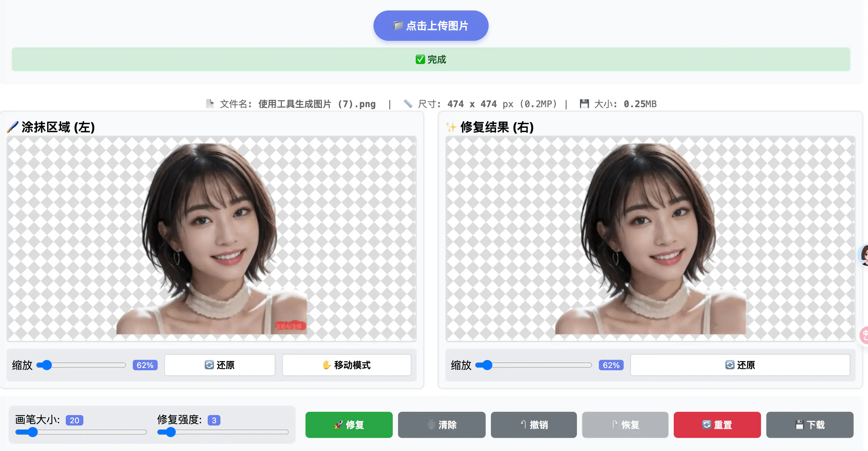Click the red painted mask on left image
Viewport: 868px width, 451px height.
point(290,326)
